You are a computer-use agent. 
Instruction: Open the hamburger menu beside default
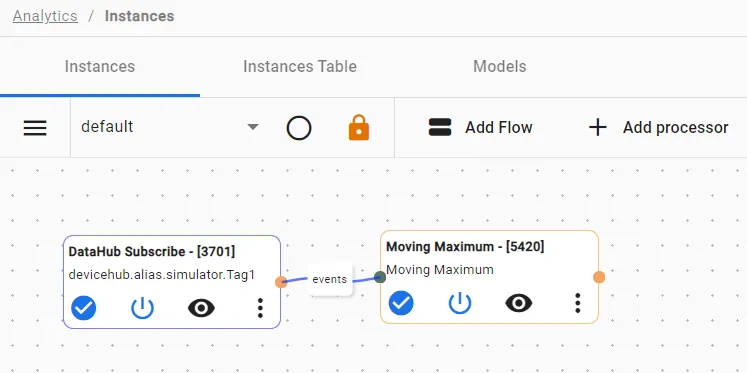[x=35, y=128]
